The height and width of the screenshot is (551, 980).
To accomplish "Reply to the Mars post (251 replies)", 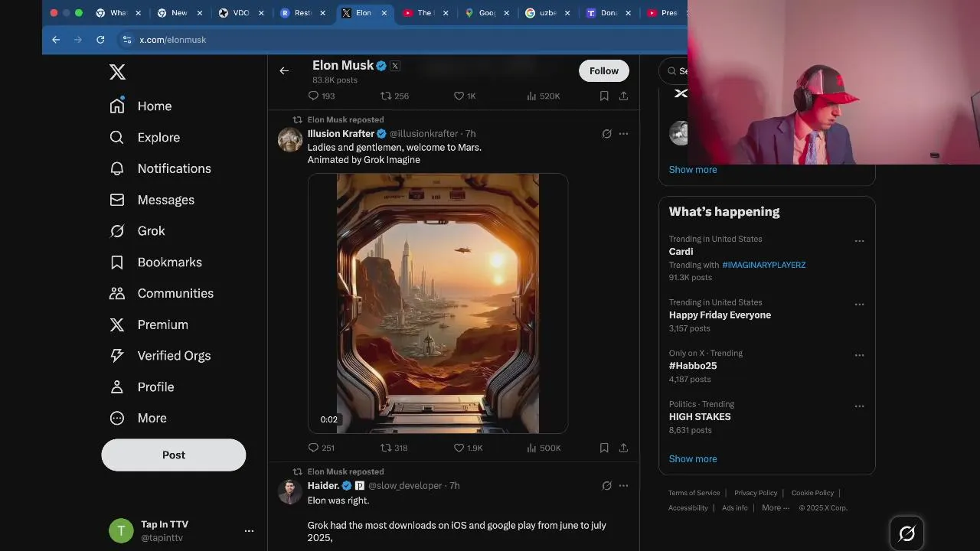I will coord(321,448).
